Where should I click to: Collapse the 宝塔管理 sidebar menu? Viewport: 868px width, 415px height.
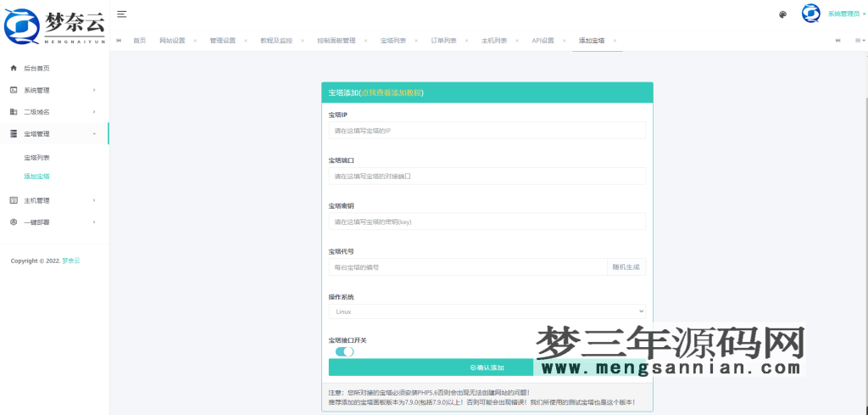point(54,133)
